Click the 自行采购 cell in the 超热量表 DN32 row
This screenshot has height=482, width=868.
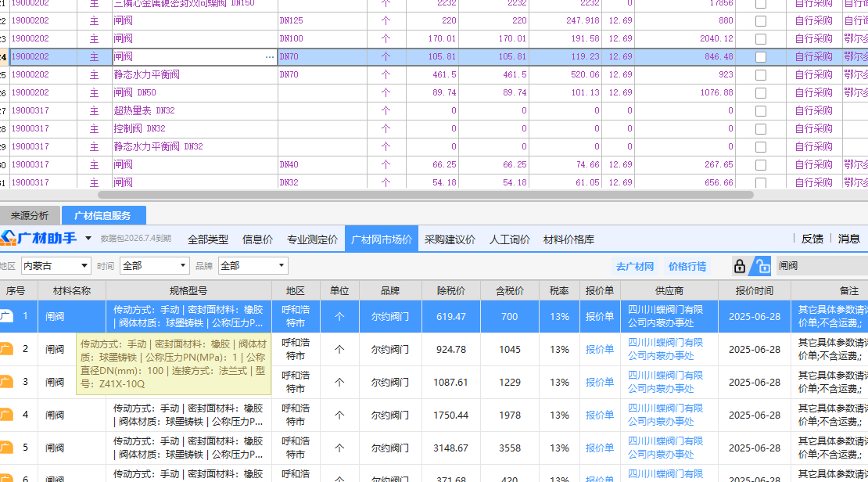coord(814,111)
